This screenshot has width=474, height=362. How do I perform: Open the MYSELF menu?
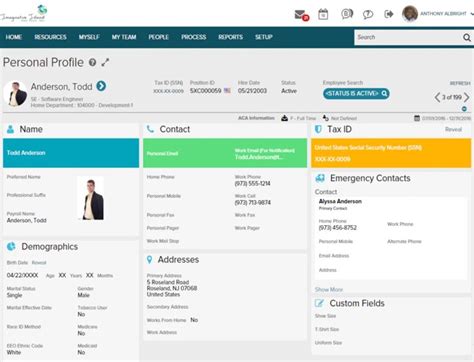point(89,37)
